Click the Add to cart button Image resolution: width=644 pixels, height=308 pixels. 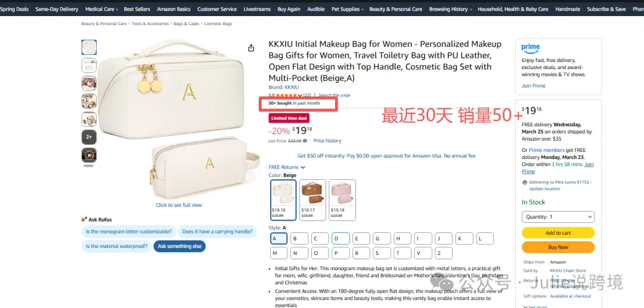(558, 232)
